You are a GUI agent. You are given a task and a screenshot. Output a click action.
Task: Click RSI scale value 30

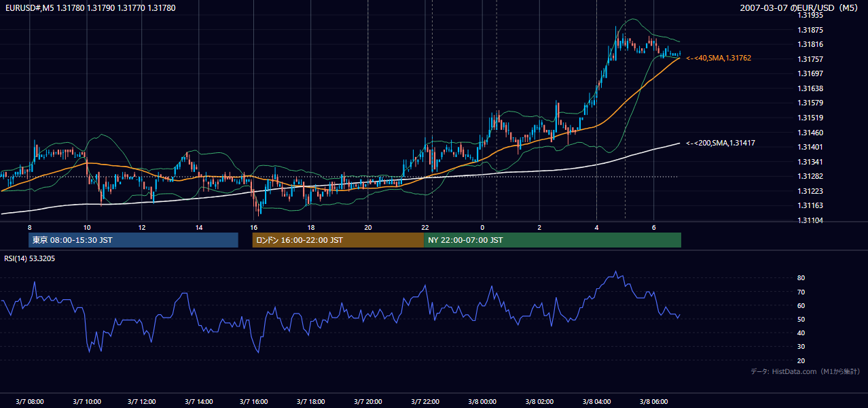[801, 347]
